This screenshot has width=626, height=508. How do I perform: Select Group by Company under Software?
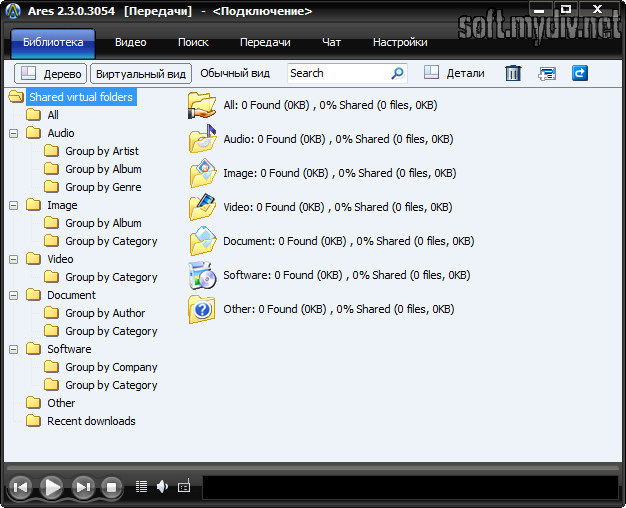coord(111,367)
